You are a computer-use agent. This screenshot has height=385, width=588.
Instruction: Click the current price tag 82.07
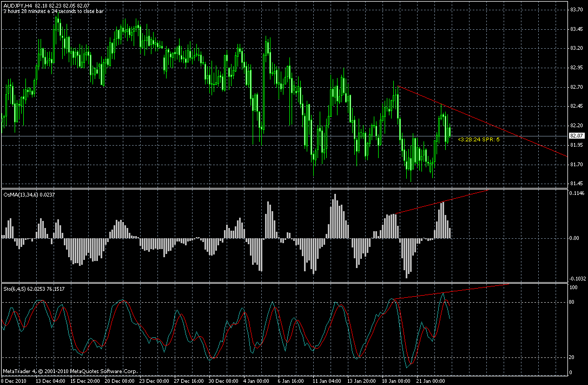pos(577,136)
